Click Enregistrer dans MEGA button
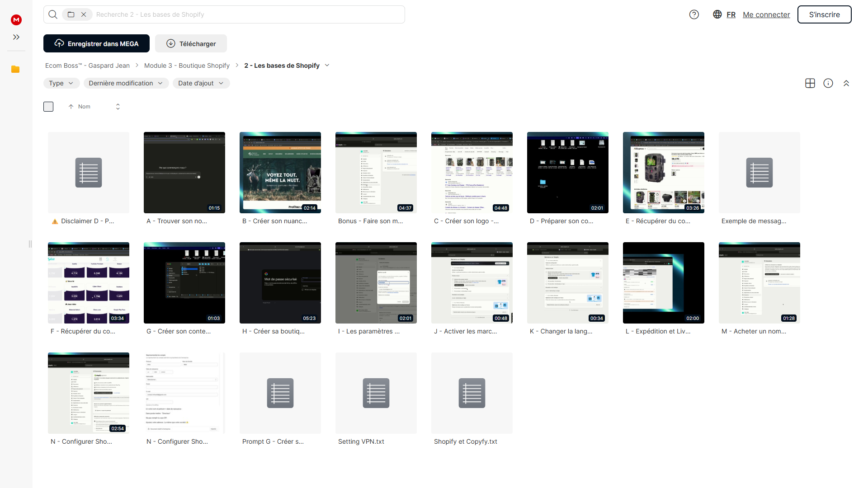The width and height of the screenshot is (868, 488). [x=96, y=43]
